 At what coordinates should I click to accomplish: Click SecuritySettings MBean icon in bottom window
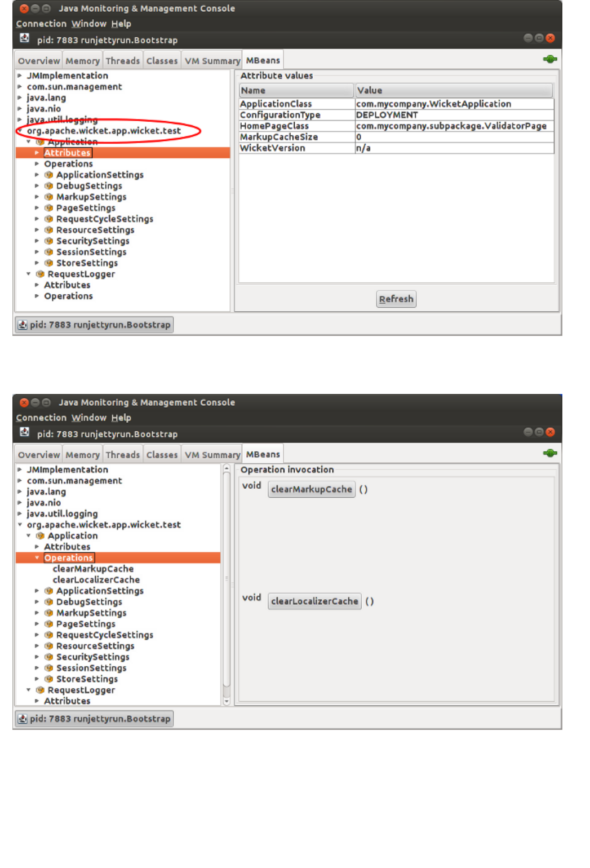click(49, 657)
